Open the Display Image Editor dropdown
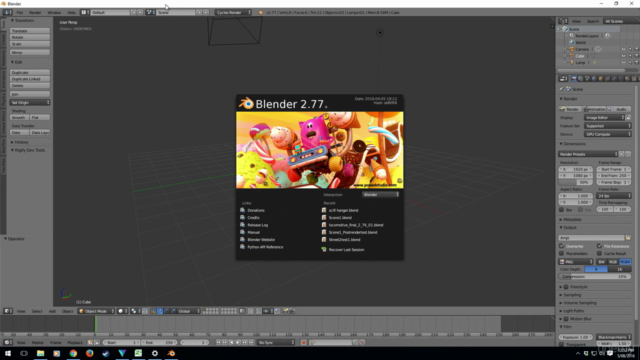This screenshot has width=640, height=360. click(x=604, y=118)
